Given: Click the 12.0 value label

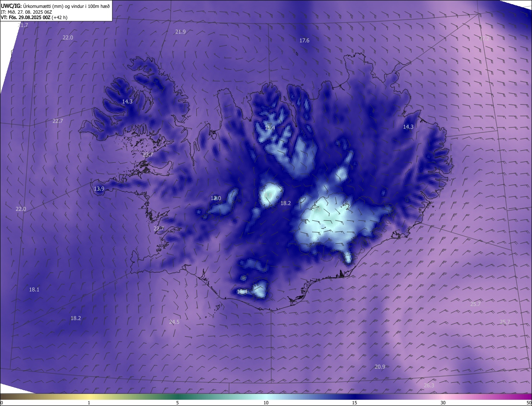Looking at the screenshot, I should pyautogui.click(x=216, y=198).
